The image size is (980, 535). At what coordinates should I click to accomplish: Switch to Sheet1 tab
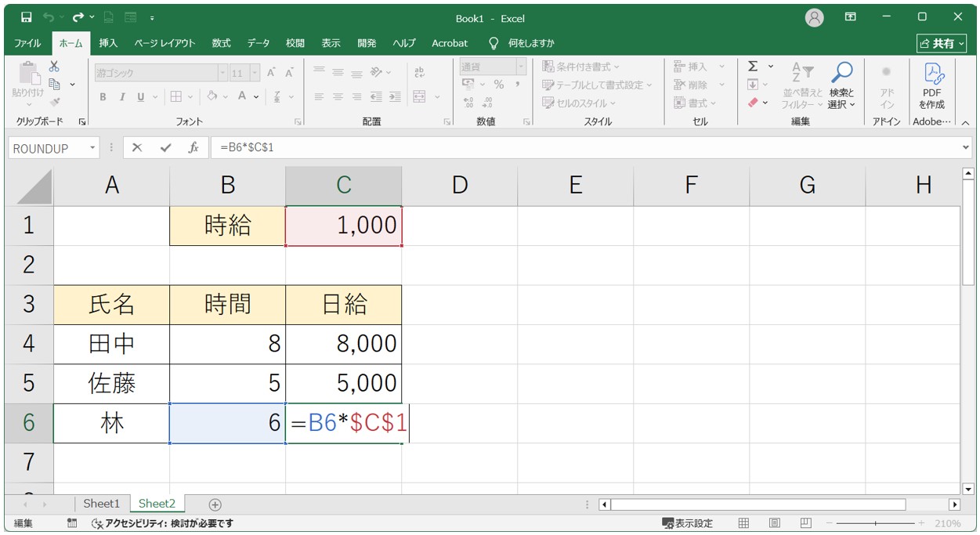point(102,504)
